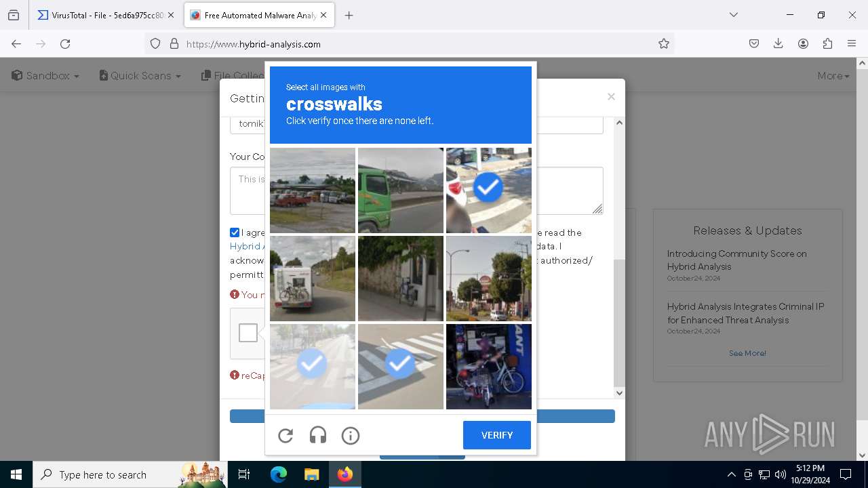
Task: Open Hybrid Analysis Integrates Criminal IP link
Action: [745, 313]
